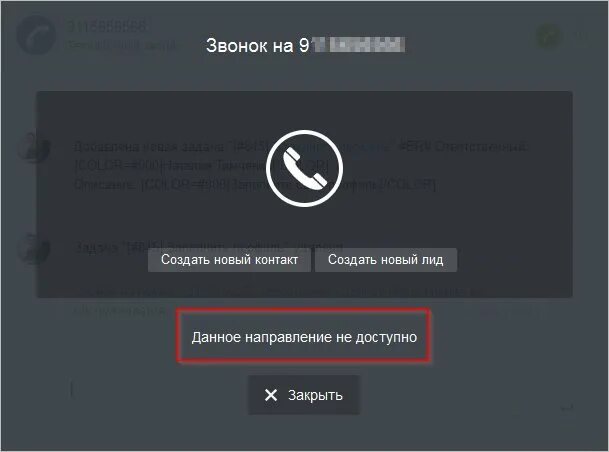609x452 pixels.
Task: Click the dimmed subtitle under the 9115888888 number
Action: 122,45
